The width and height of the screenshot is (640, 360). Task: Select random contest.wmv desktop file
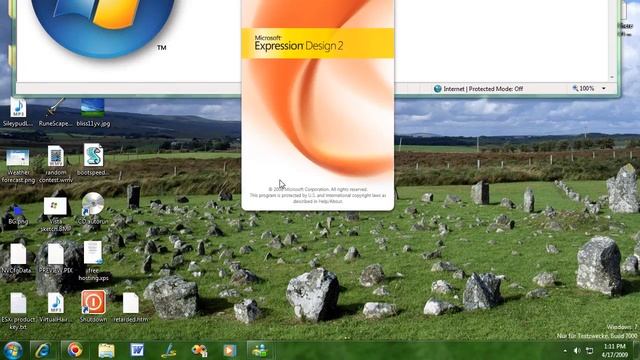coord(56,164)
